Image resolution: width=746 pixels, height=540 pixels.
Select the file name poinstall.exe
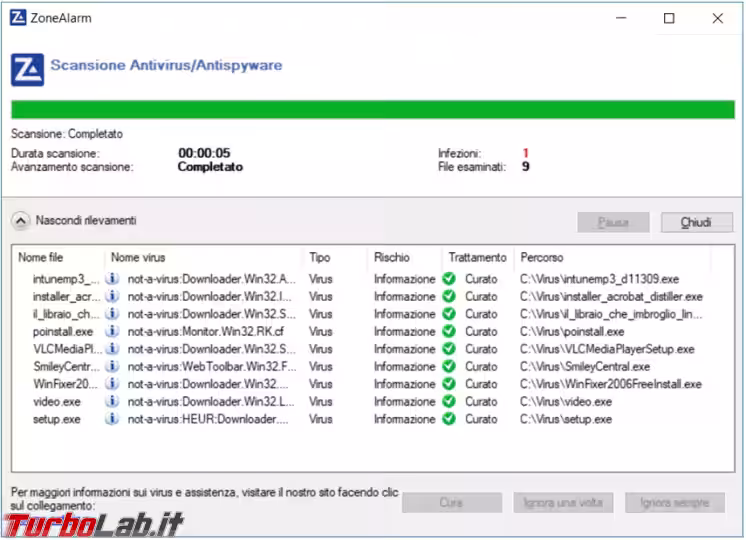click(x=63, y=332)
